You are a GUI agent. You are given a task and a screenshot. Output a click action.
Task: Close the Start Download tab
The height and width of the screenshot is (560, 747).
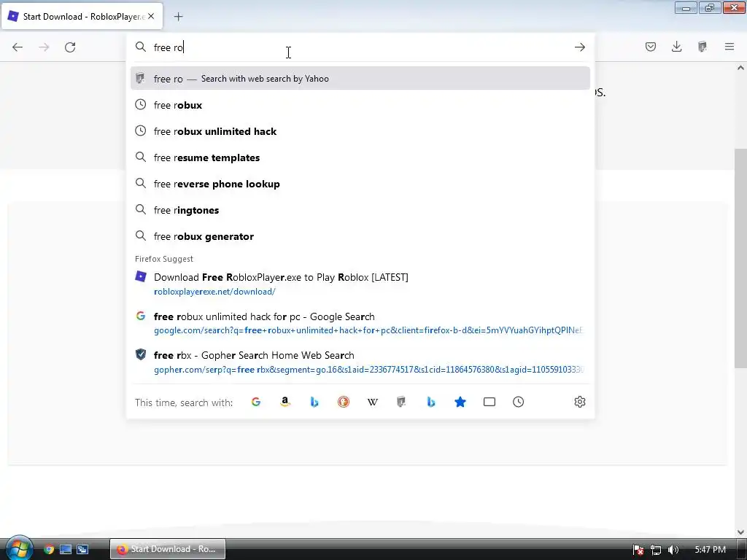tap(151, 16)
